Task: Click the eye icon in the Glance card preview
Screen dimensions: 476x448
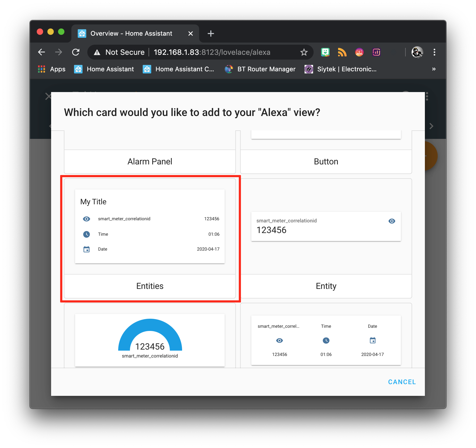Action: [279, 340]
